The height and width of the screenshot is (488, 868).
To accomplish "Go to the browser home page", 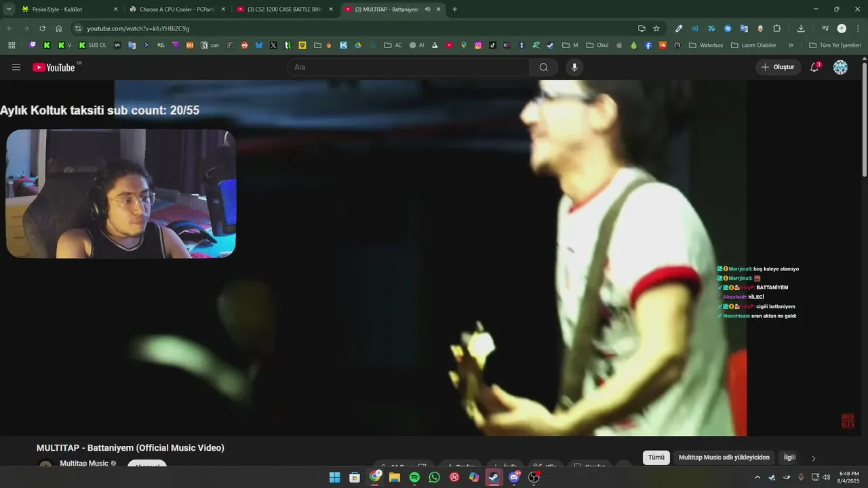I will [59, 28].
